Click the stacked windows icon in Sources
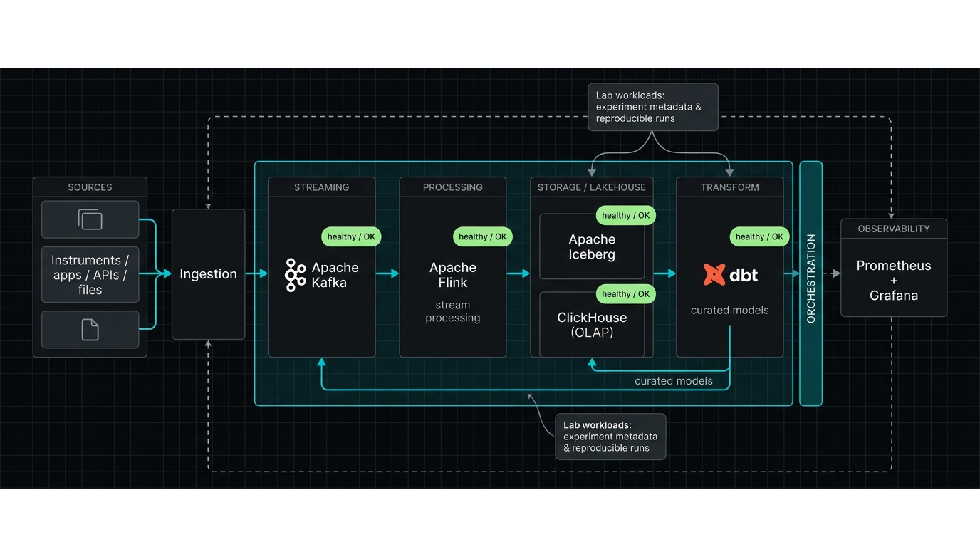The height and width of the screenshot is (547, 980). [90, 219]
